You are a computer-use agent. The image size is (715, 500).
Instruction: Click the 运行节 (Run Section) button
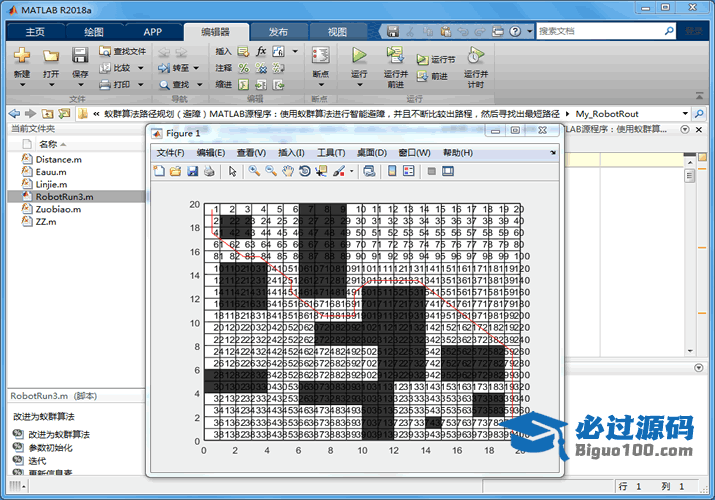pyautogui.click(x=437, y=60)
